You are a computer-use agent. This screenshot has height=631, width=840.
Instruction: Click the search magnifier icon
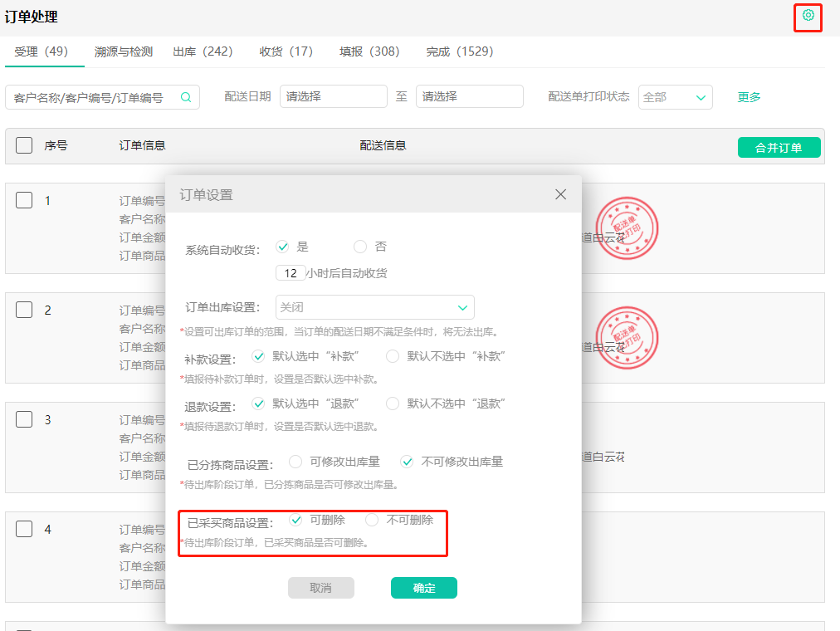[x=184, y=96]
